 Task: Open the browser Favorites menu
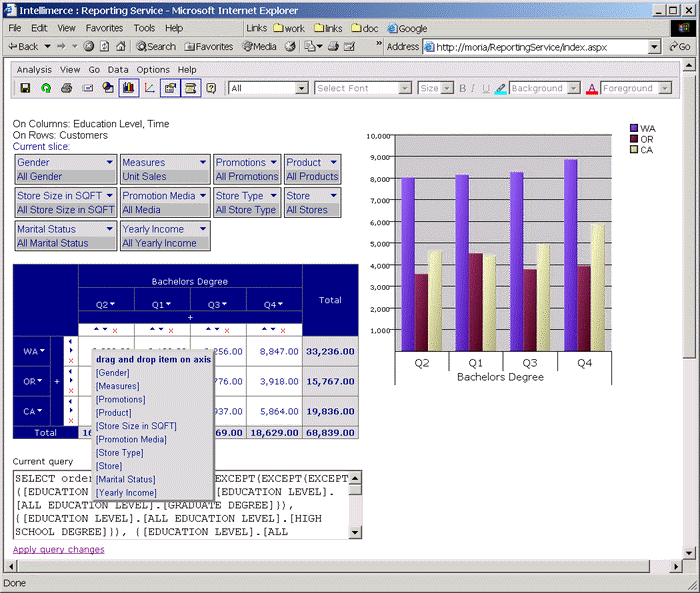tap(104, 28)
